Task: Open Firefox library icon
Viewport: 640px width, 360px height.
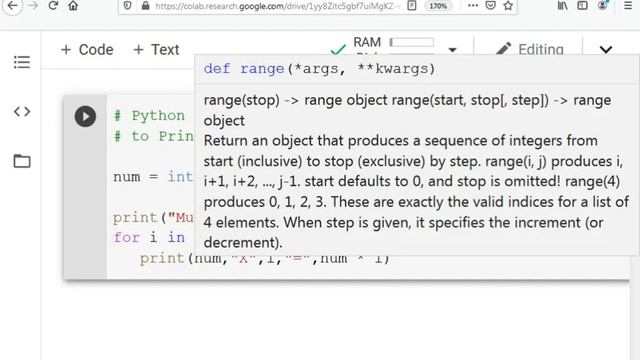Action: pyautogui.click(x=562, y=6)
